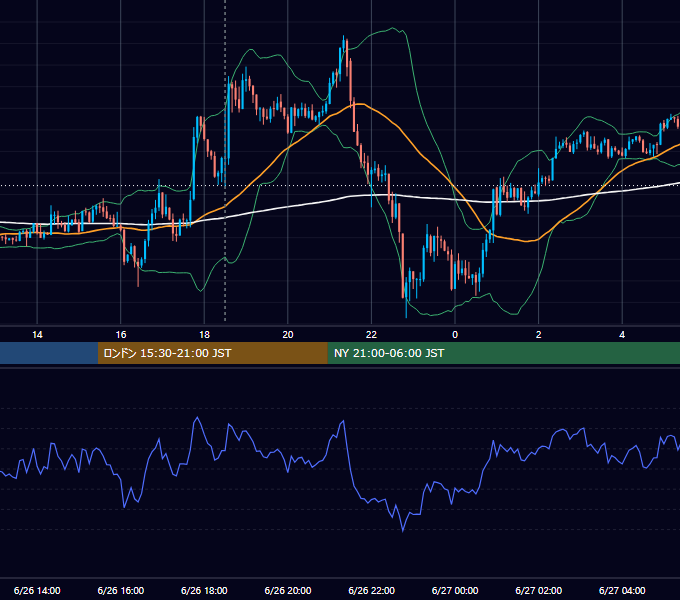Click the 6/26 20:00 indicator axis label
This screenshot has width=680, height=600.
[288, 590]
